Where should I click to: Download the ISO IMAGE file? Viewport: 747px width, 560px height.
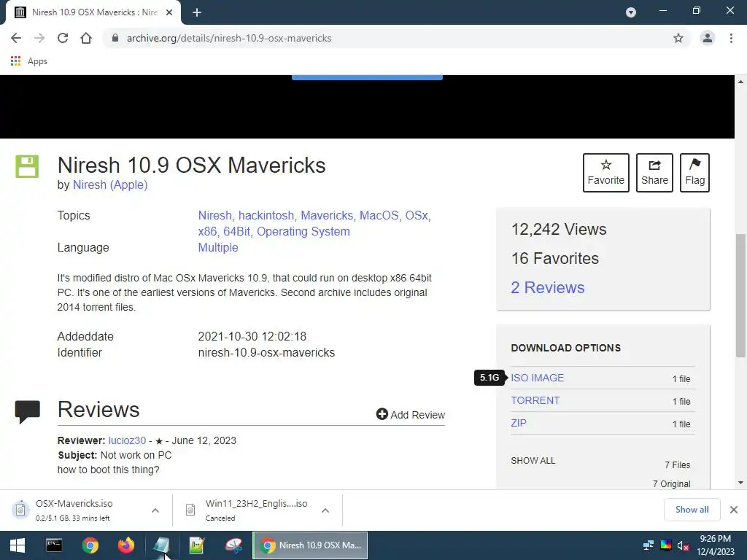click(538, 378)
